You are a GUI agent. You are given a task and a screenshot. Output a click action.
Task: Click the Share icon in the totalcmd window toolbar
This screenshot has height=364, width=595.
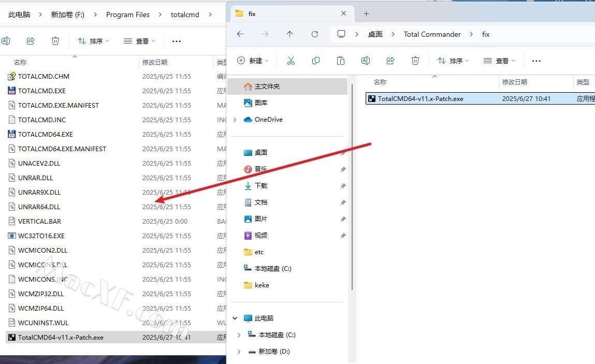31,41
